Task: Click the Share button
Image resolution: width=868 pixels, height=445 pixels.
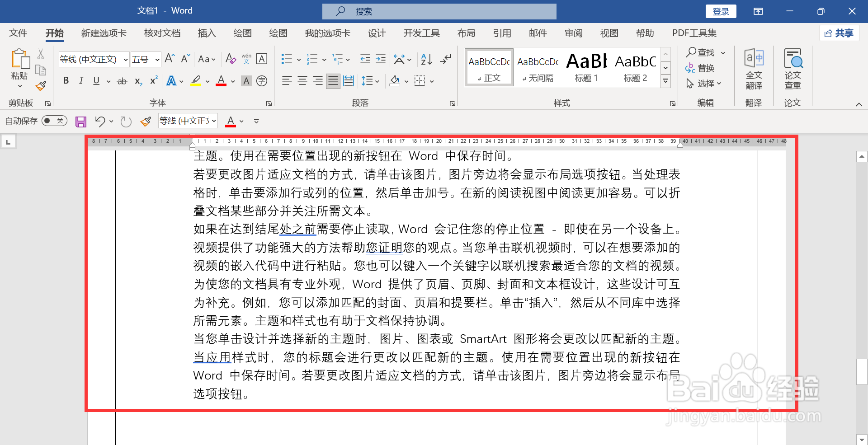Action: pos(839,33)
